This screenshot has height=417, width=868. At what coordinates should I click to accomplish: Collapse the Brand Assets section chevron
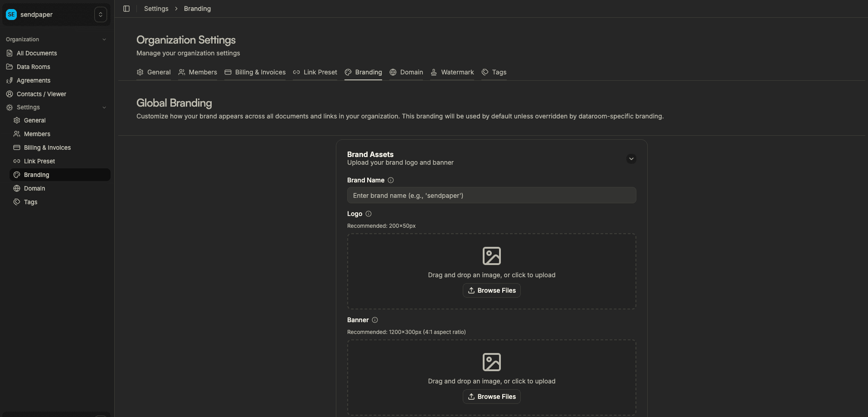[631, 159]
